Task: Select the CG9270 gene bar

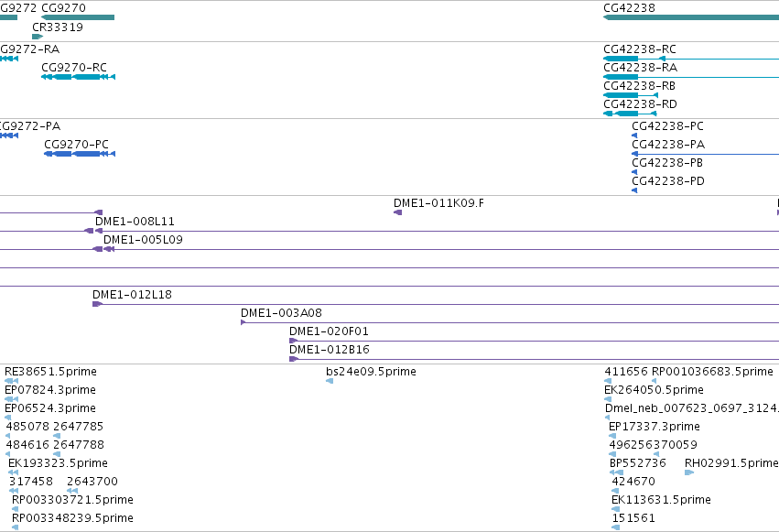Action: (x=78, y=17)
